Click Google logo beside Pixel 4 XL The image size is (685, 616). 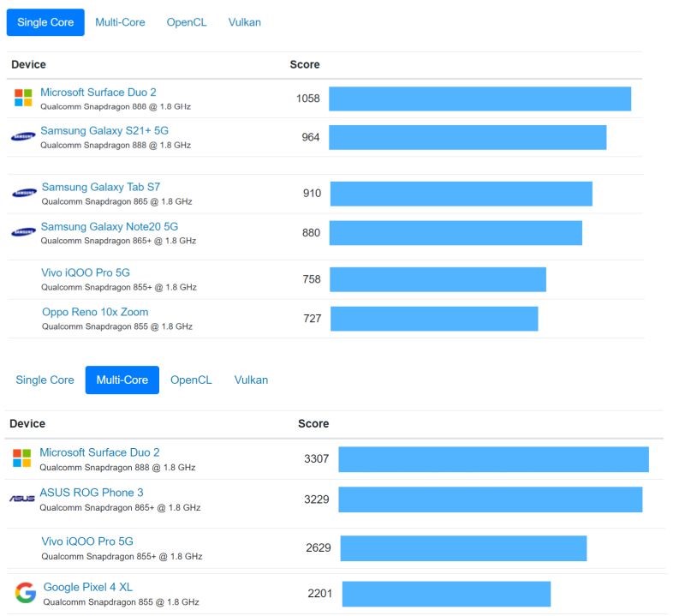coord(26,592)
